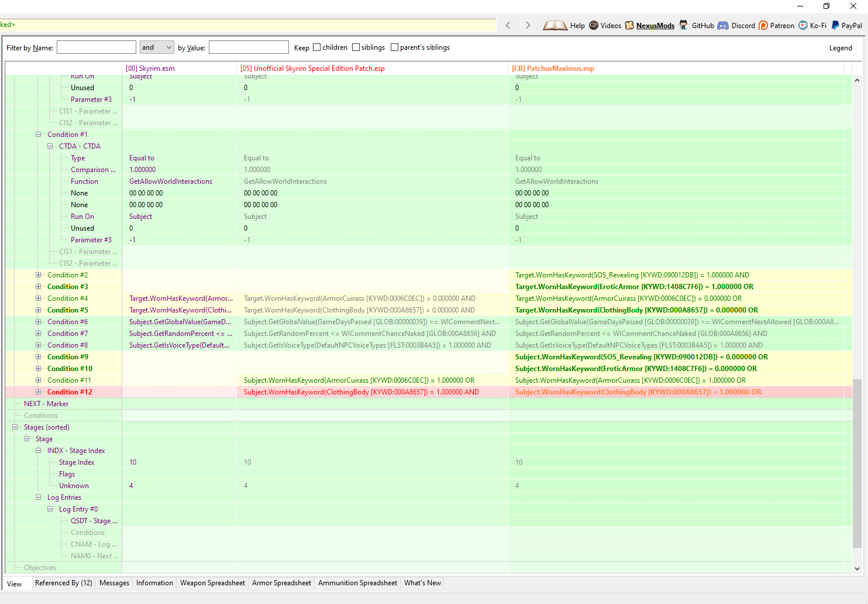868x604 pixels.
Task: Open Armor Spreadsheet tab
Action: pyautogui.click(x=281, y=583)
